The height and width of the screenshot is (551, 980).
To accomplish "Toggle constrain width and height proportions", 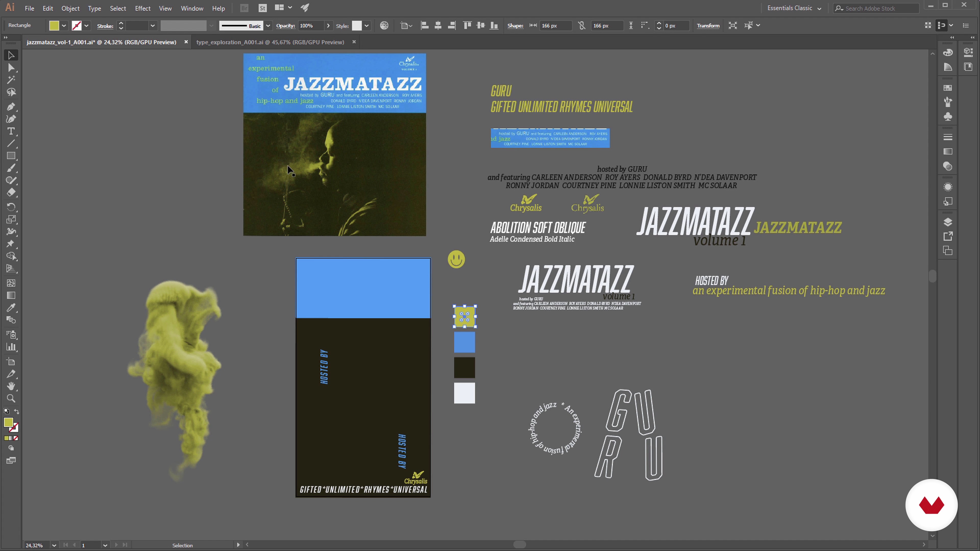I will click(x=582, y=26).
